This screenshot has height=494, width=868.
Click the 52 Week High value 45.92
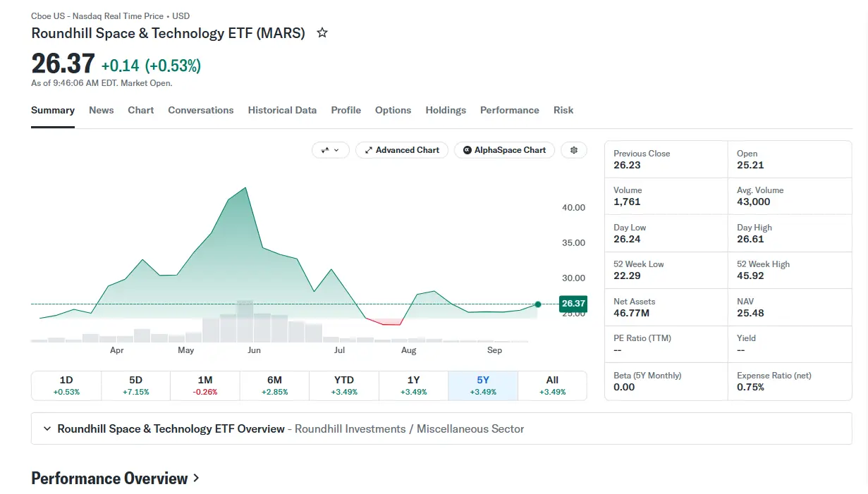click(x=750, y=276)
